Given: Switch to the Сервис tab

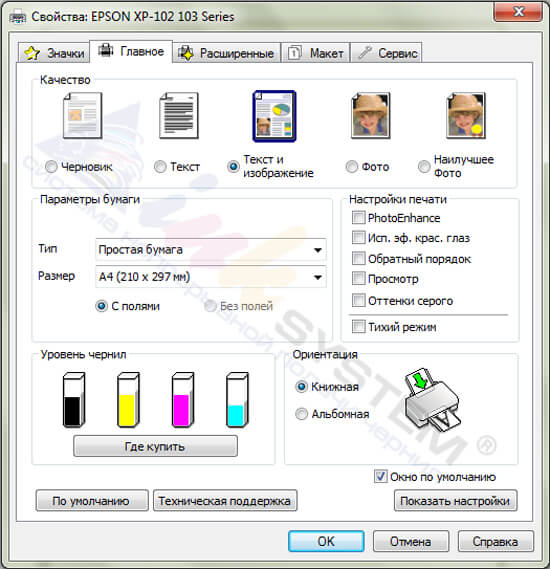Looking at the screenshot, I should (386, 53).
